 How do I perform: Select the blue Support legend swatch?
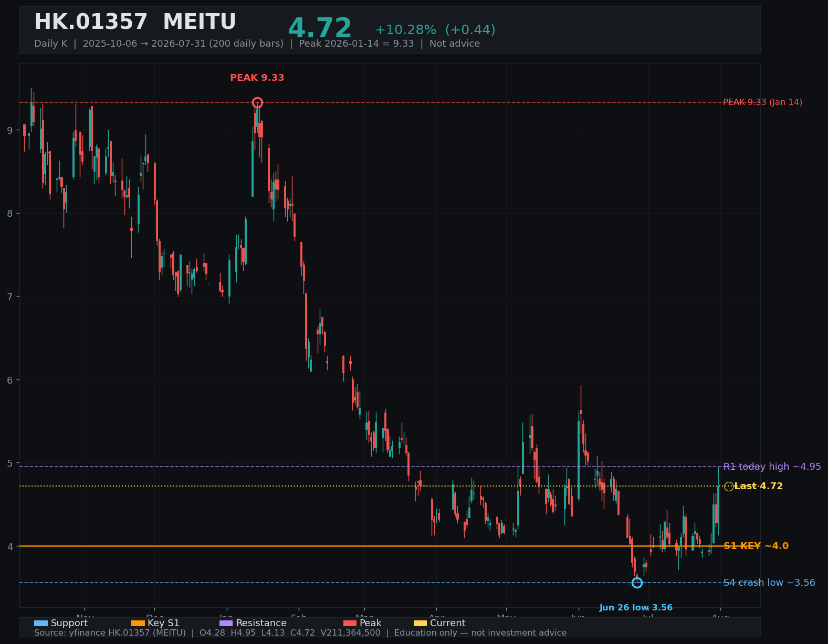coord(41,623)
